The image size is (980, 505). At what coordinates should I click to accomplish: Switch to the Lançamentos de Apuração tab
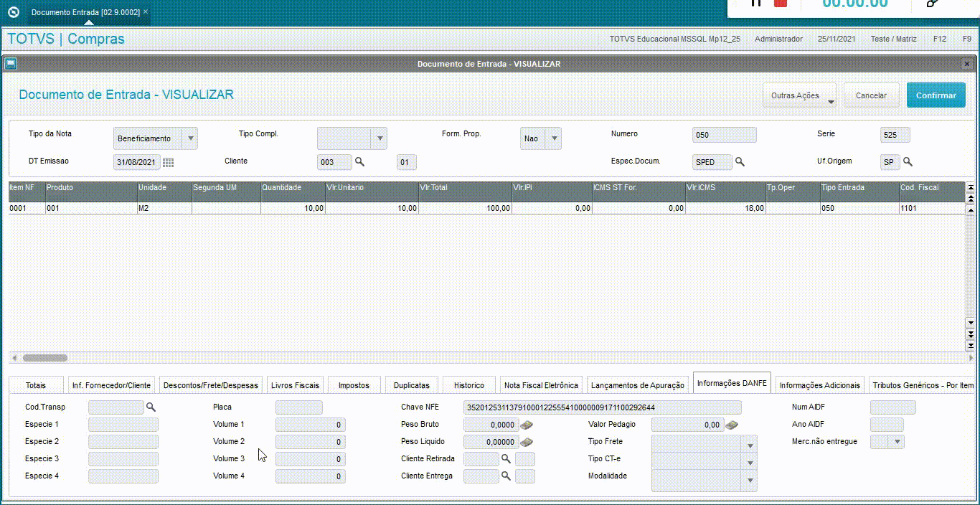tap(638, 385)
